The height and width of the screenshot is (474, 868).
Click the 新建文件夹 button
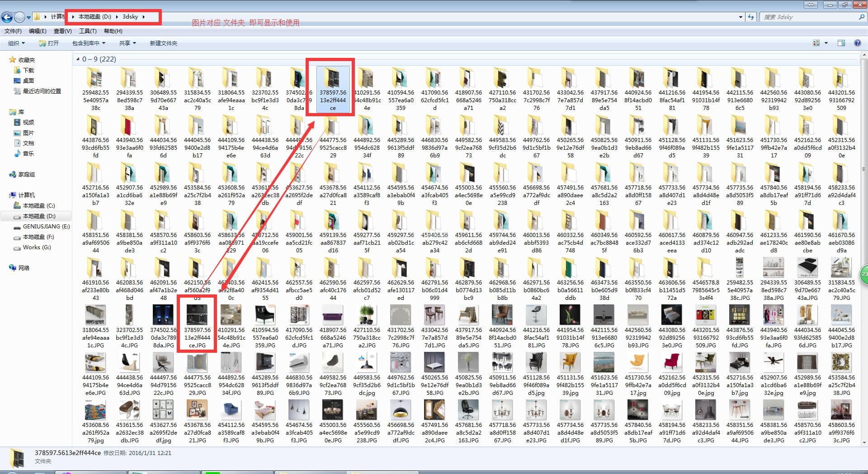tap(163, 43)
